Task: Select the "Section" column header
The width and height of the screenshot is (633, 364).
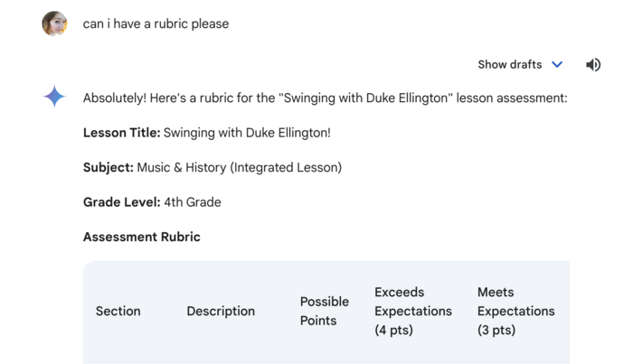Action: [x=118, y=311]
